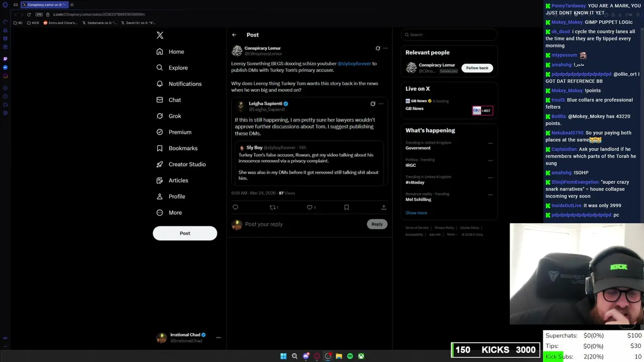Screen dimensions: 644x362
Task: Open Profile in the sidebar
Action: 171,197
